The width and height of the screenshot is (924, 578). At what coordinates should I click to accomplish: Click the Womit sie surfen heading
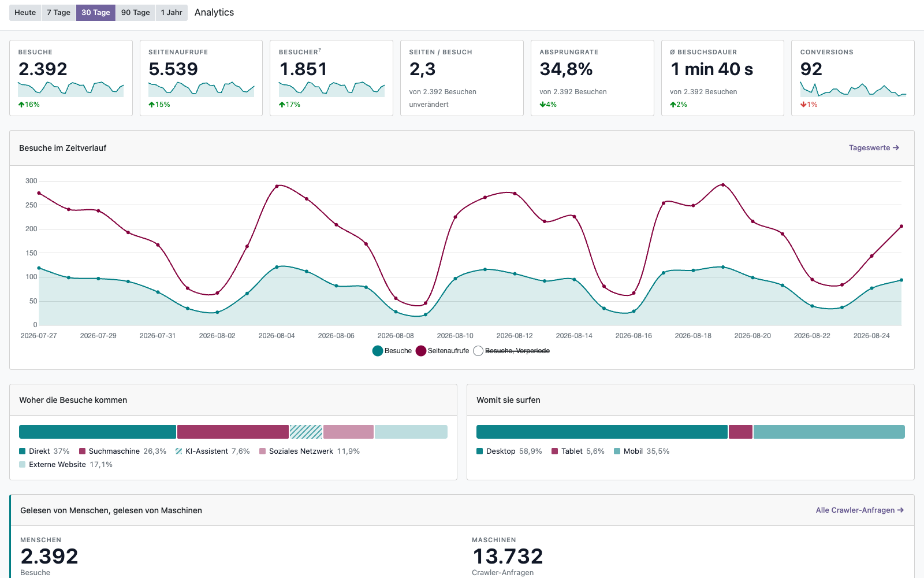pyautogui.click(x=508, y=400)
